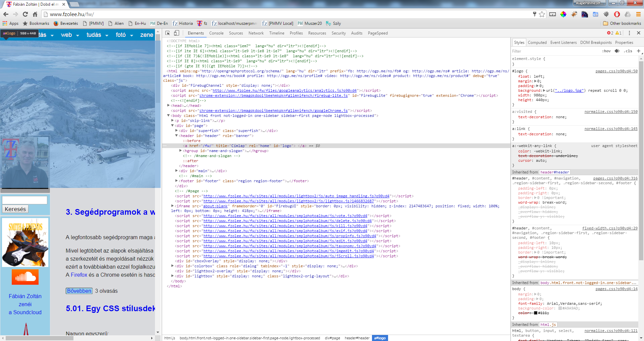Collapse the div#page node

click(x=172, y=126)
